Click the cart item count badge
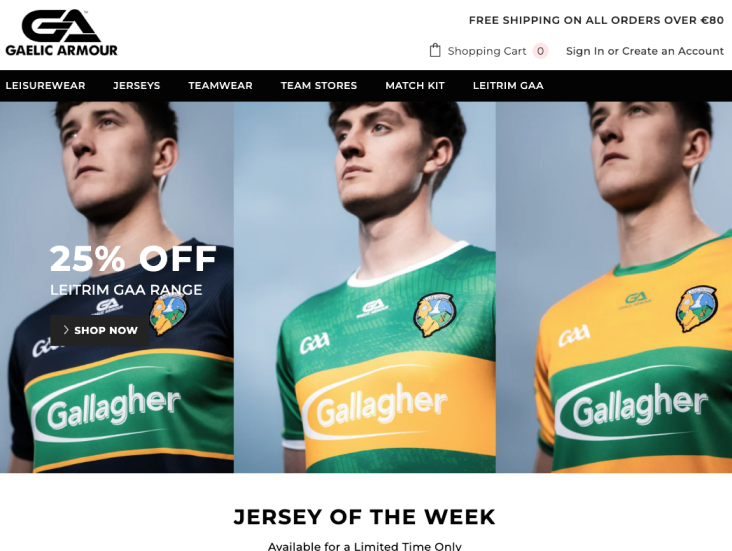Viewport: 732px width, 551px height. [540, 51]
